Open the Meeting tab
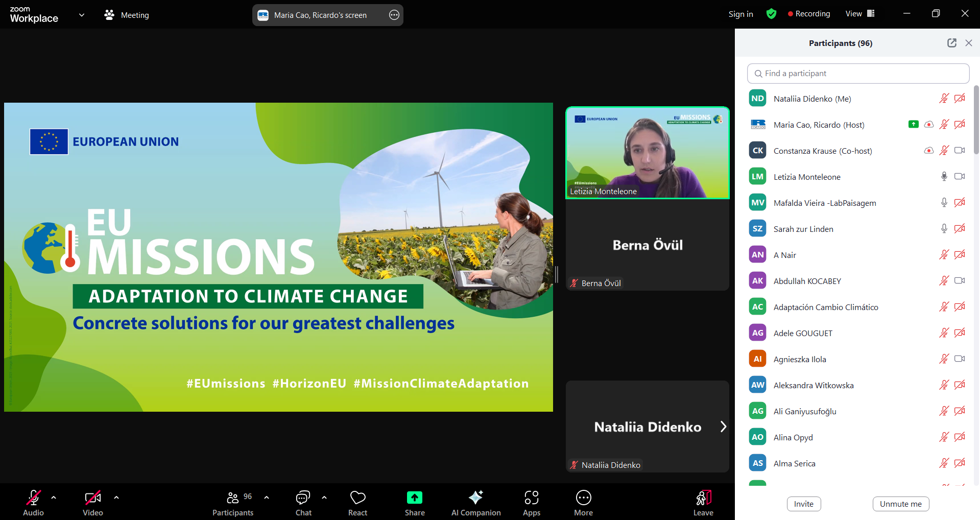The height and width of the screenshot is (520, 980). (127, 15)
